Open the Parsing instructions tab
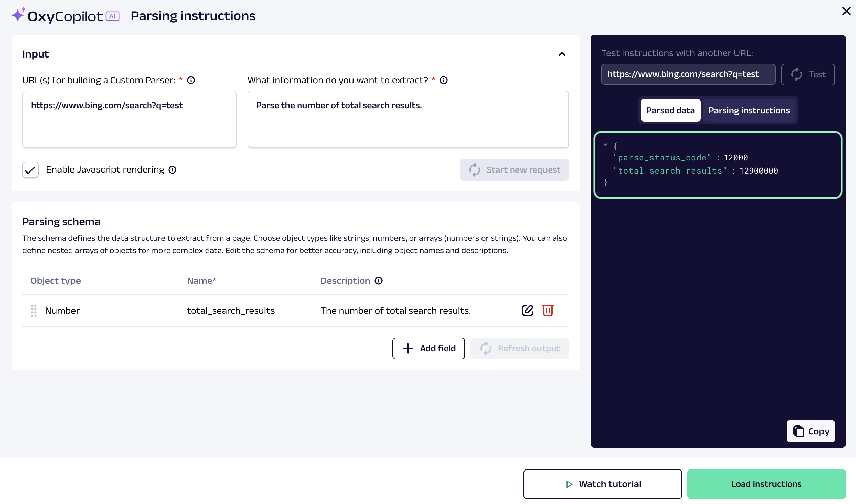Screen dimensions: 856x504 coord(749,110)
